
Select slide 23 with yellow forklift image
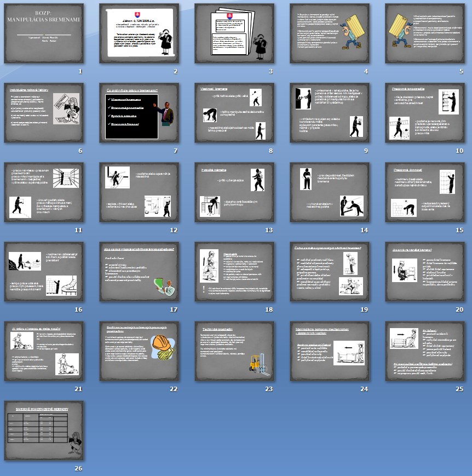coord(234,352)
